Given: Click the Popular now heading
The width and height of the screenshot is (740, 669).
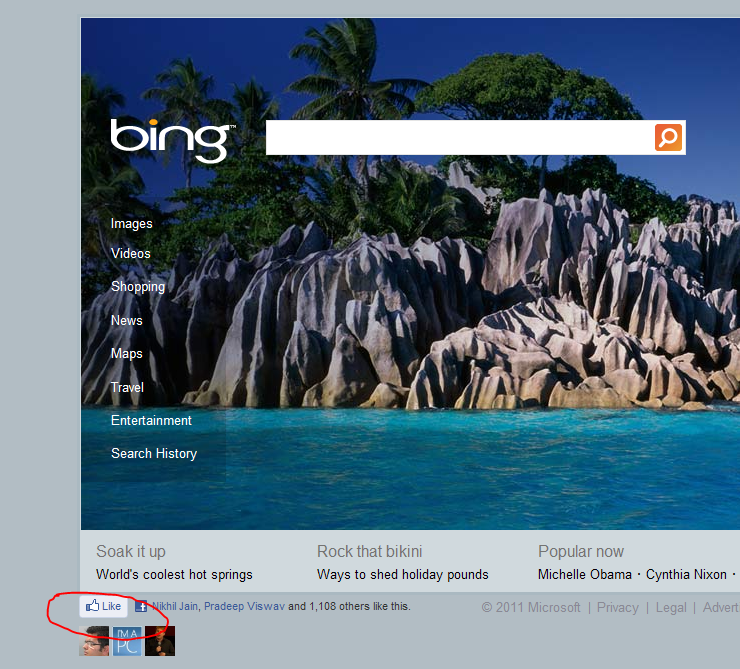Looking at the screenshot, I should pos(581,552).
